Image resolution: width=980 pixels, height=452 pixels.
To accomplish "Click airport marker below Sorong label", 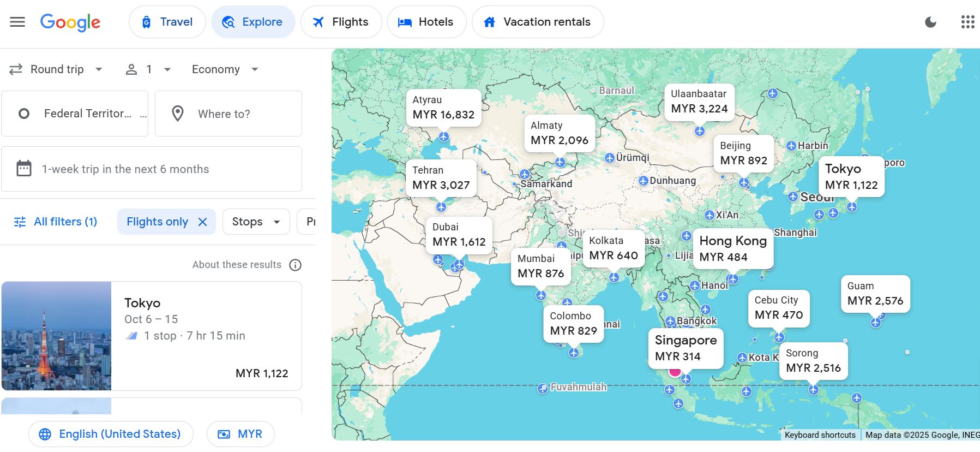I will pyautogui.click(x=814, y=390).
